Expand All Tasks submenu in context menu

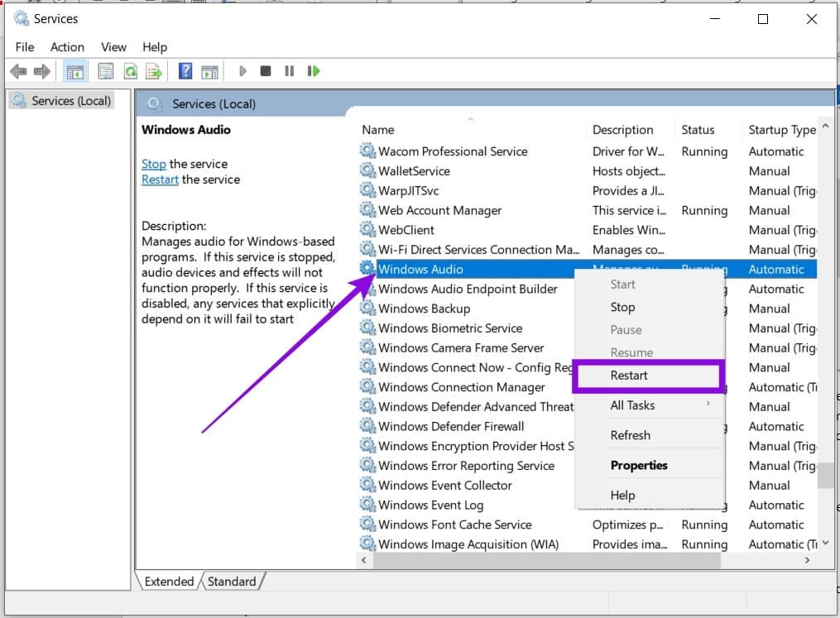[x=632, y=405]
